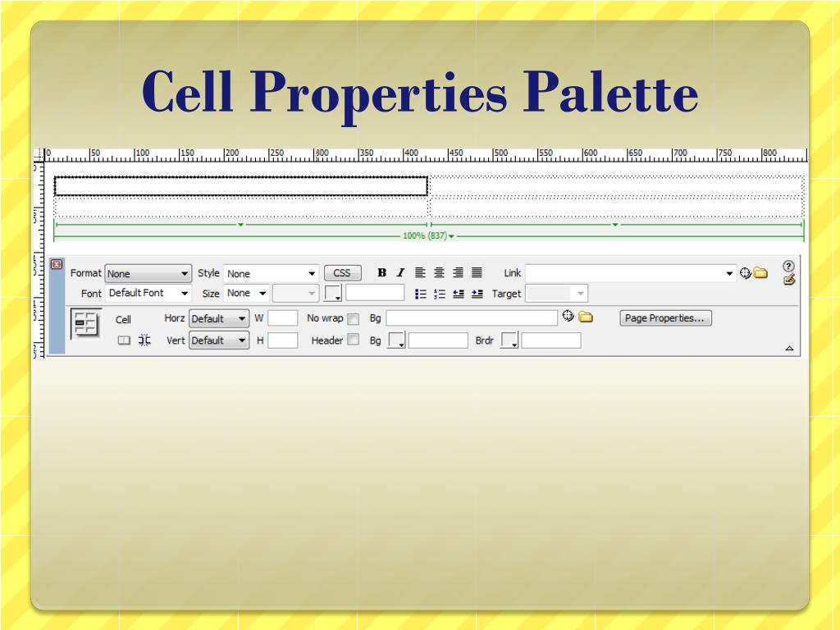Open the Target dropdown
Viewport: 840px width, 630px height.
point(556,293)
